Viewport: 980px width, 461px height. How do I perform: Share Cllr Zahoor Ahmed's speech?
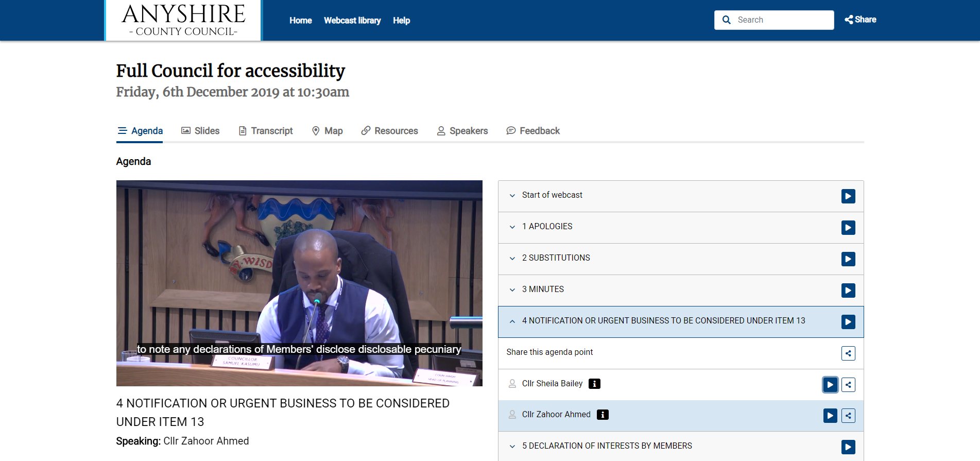848,416
